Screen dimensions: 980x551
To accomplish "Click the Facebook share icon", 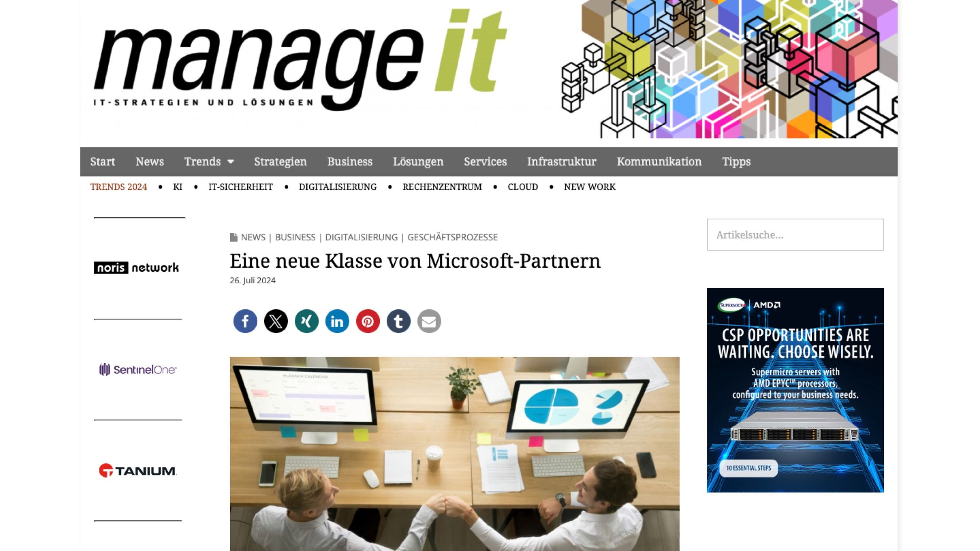I will coord(244,321).
